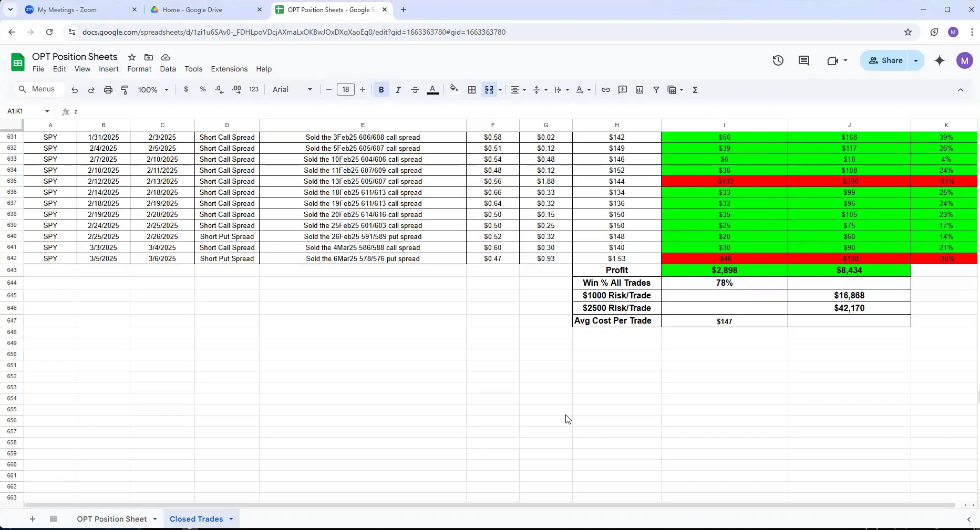Format as currency with dollar icon
The image size is (980, 530).
(186, 90)
